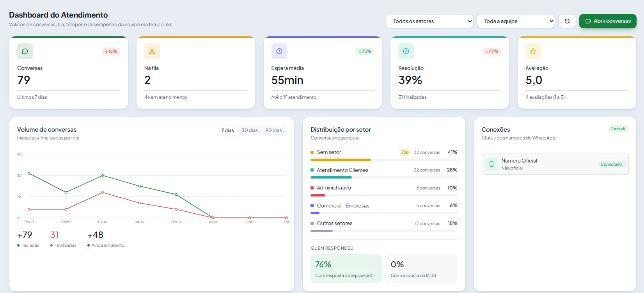Click the 31 finalizadas text

point(412,97)
